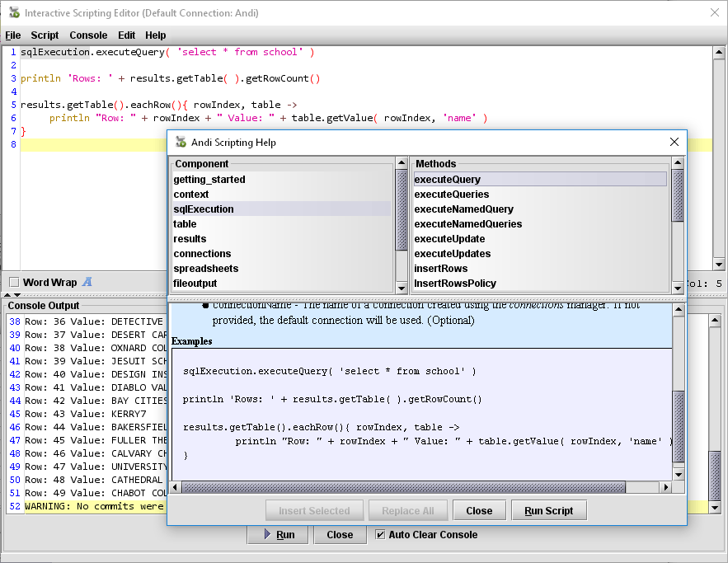Select the connections component in the list

click(x=202, y=254)
